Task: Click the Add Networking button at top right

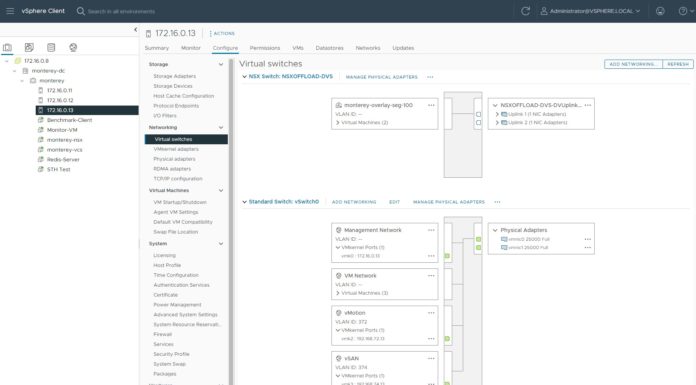Action: [x=633, y=64]
